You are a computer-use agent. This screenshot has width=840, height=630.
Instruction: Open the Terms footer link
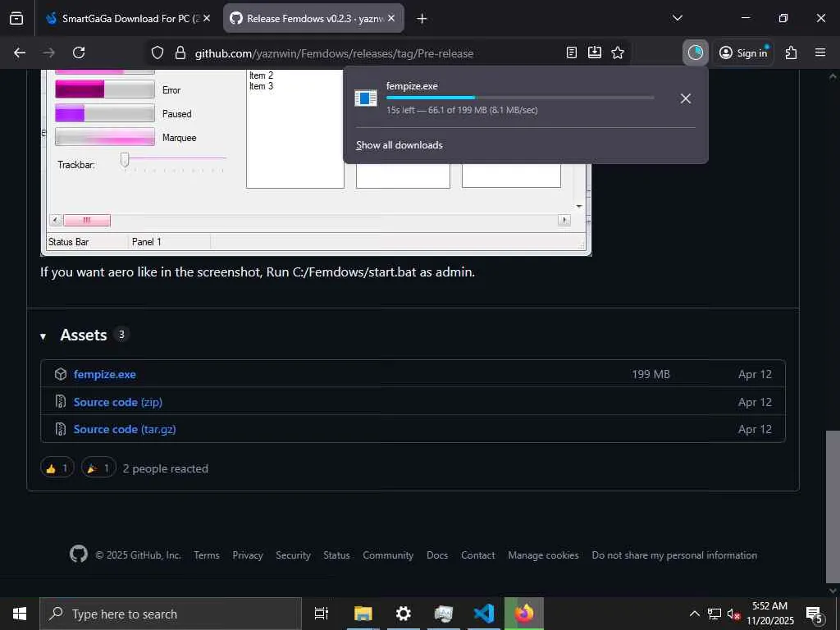tap(207, 555)
